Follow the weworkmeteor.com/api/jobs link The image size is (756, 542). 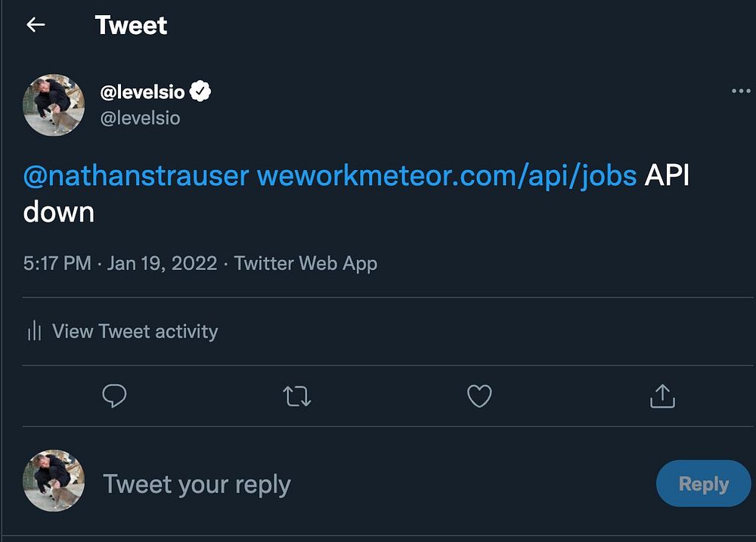[447, 176]
